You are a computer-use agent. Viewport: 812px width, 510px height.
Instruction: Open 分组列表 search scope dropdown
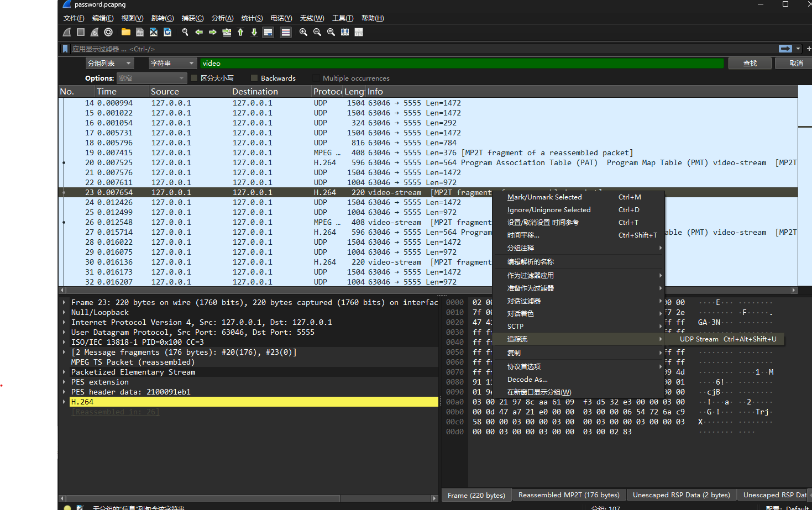109,64
